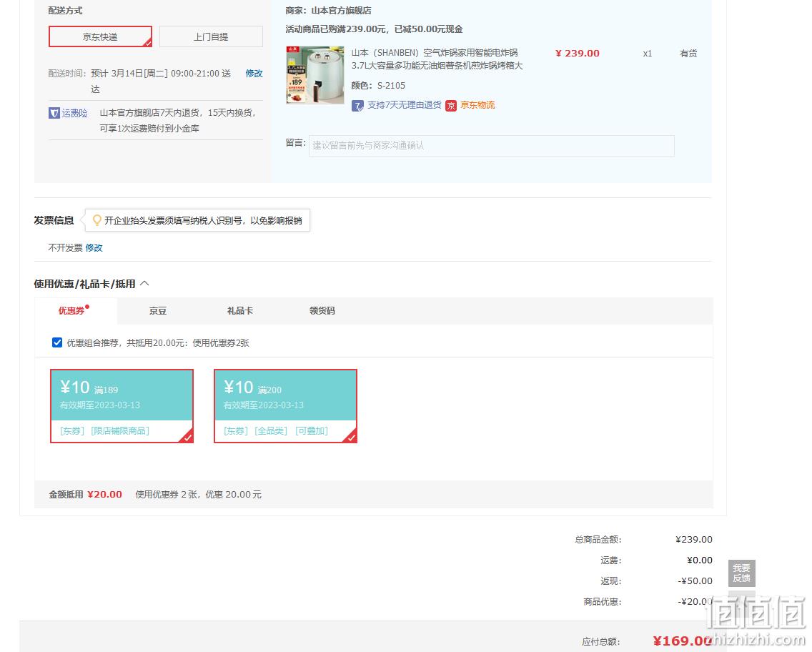Click 金额抵用 ¥20.00 amount text
The image size is (812, 652).
104,495
